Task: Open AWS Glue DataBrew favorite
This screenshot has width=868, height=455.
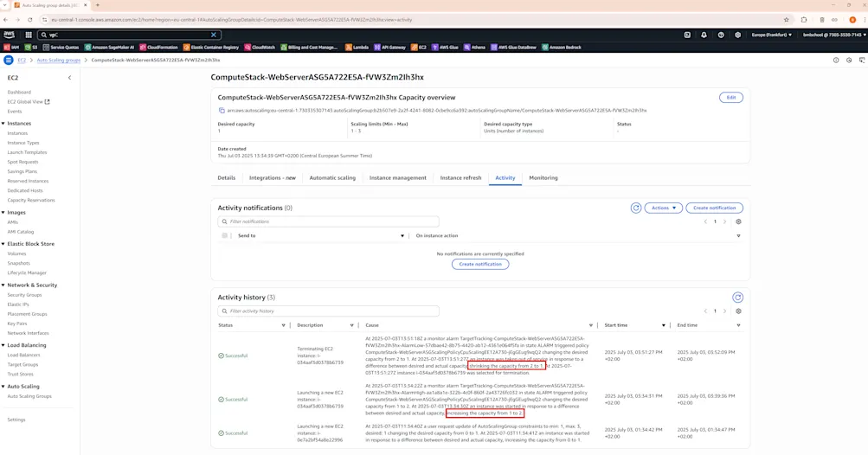Action: [x=514, y=48]
